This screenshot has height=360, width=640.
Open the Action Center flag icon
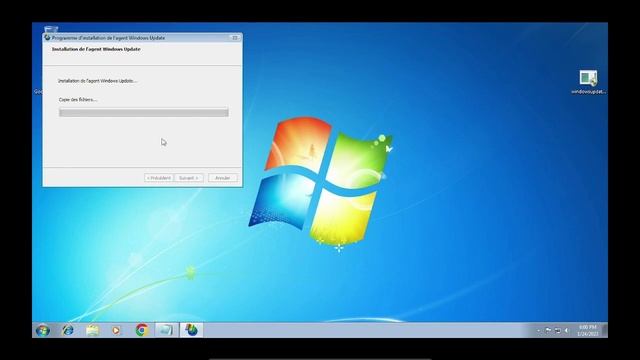(x=548, y=331)
